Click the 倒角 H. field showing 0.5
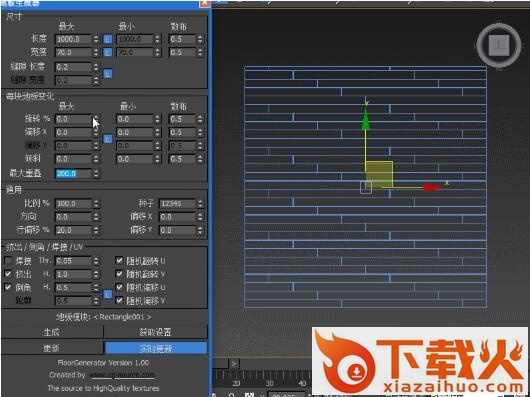 pos(73,288)
